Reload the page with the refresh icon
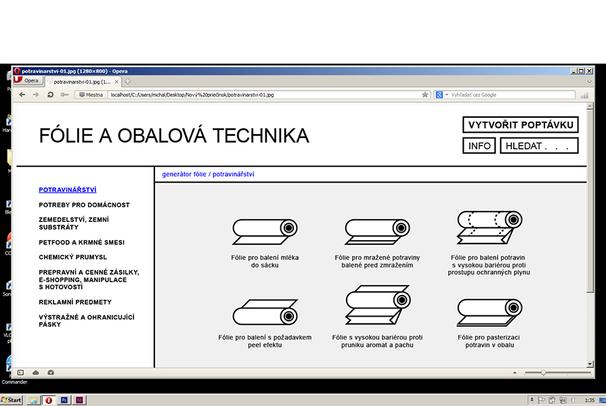The height and width of the screenshot is (406, 606). point(50,95)
